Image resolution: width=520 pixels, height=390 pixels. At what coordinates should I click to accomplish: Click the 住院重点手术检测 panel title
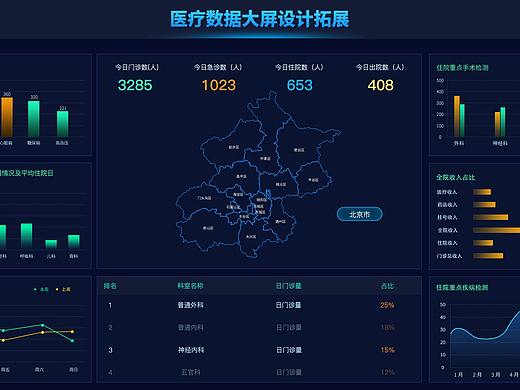462,68
